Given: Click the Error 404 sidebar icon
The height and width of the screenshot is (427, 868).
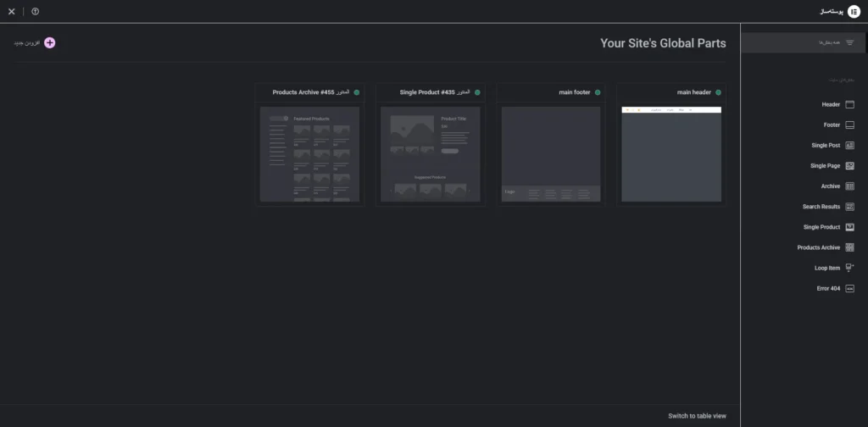Looking at the screenshot, I should 849,288.
